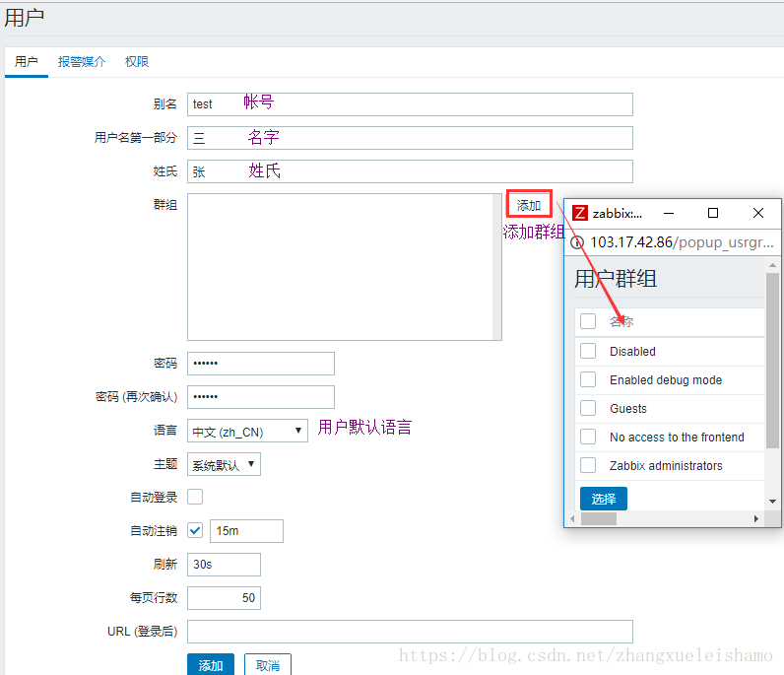
Task: Click the 选择 button in popup
Action: (604, 499)
